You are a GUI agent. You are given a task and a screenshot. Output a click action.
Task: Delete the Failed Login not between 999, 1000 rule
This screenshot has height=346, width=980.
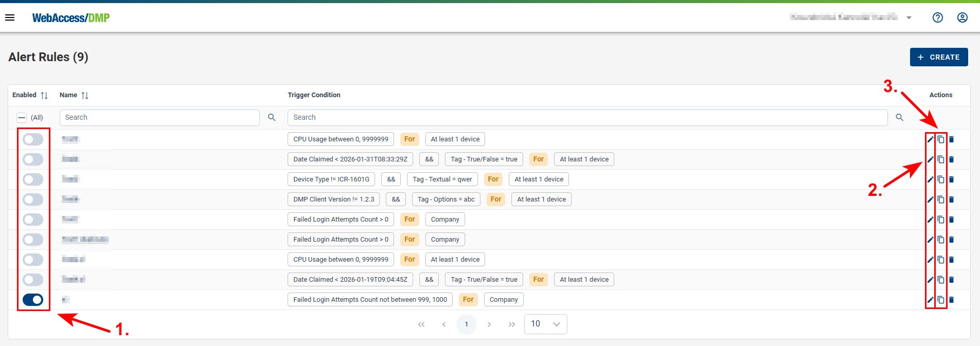(951, 300)
